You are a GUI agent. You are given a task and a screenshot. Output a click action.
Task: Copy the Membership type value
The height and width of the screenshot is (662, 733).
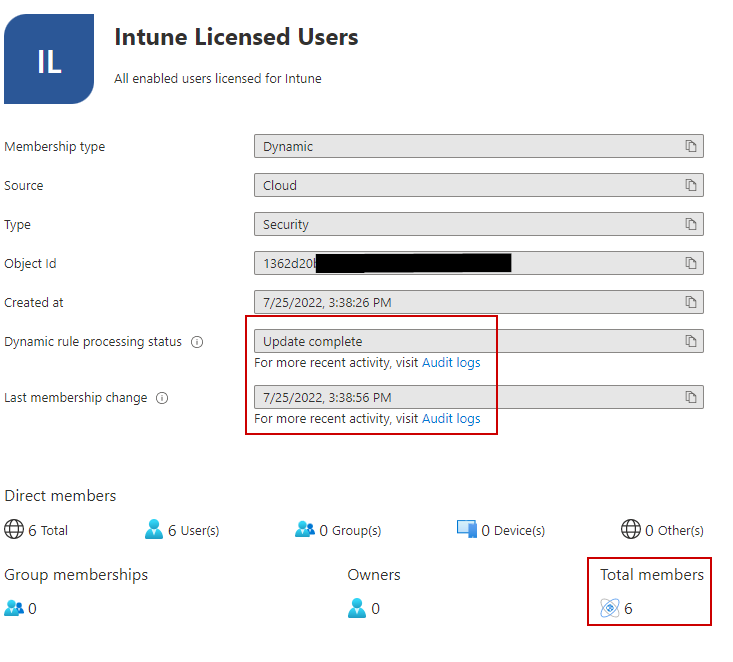(690, 146)
